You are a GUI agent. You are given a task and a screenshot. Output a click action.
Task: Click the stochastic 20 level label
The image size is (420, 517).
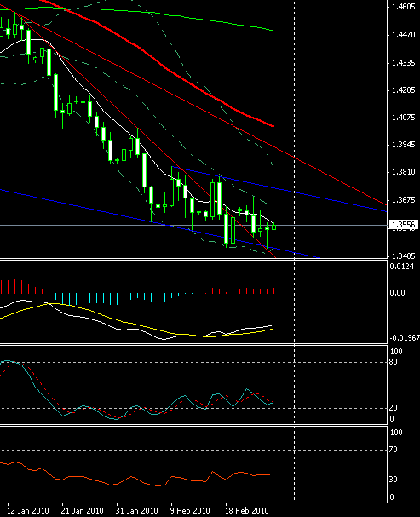[393, 408]
